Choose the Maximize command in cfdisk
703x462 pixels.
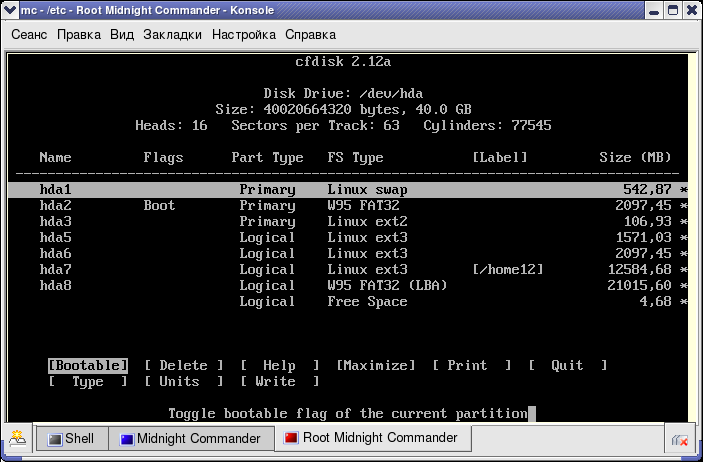(x=376, y=366)
